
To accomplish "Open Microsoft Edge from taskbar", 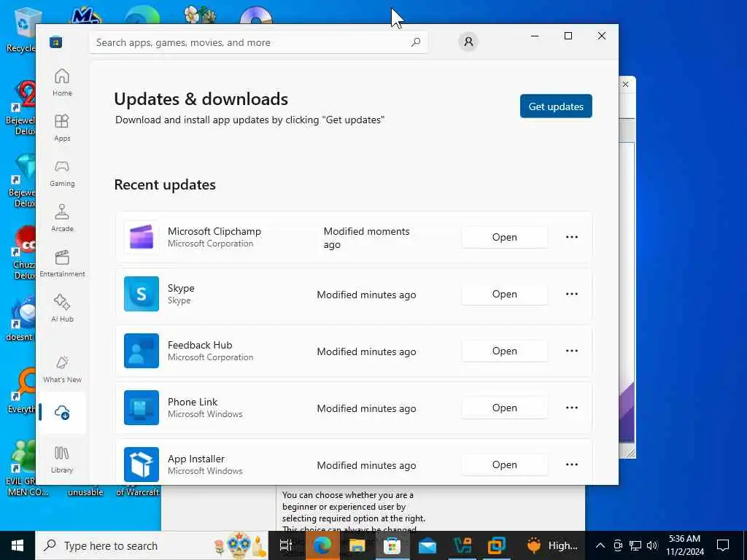I will (322, 545).
